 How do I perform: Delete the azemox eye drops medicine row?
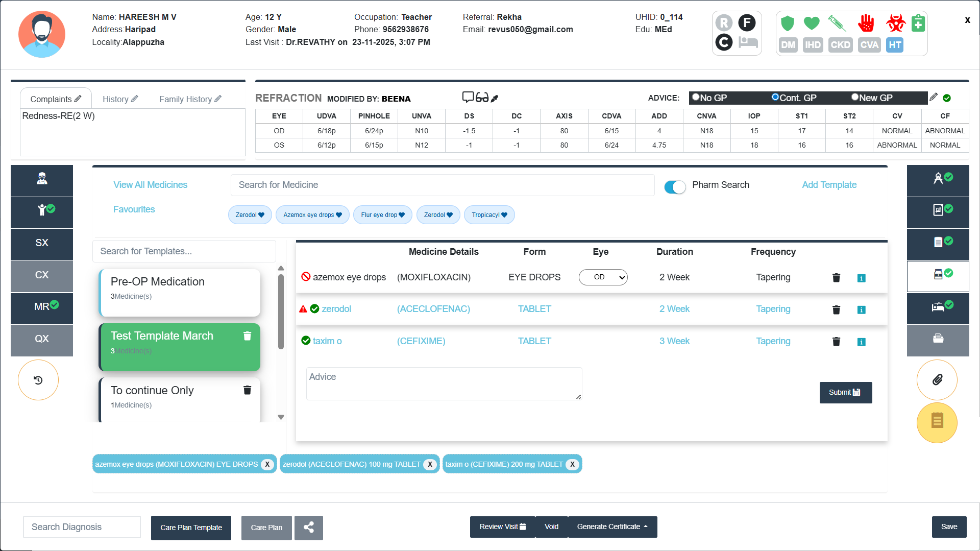pos(836,278)
